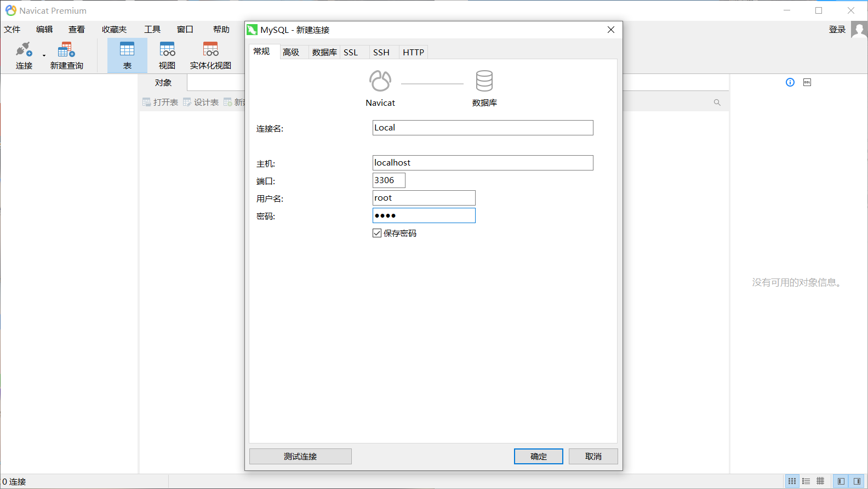Click the Navicat Premium app logo icon
Image resolution: width=868 pixels, height=489 pixels.
click(11, 10)
